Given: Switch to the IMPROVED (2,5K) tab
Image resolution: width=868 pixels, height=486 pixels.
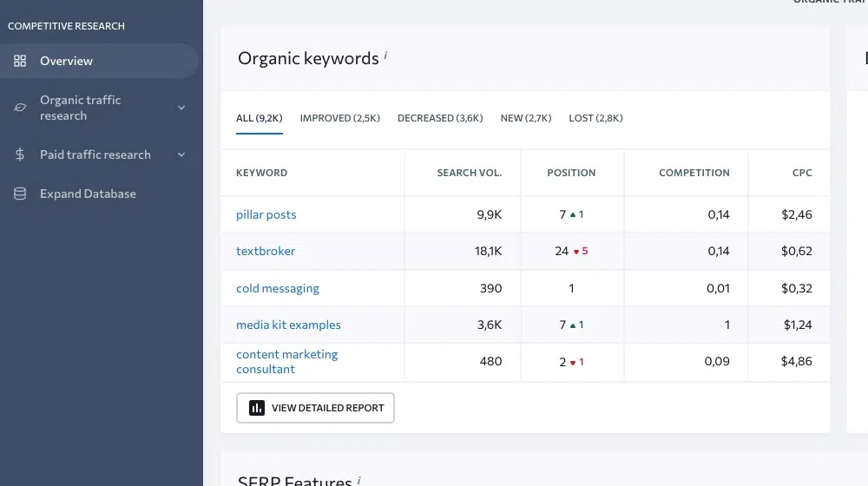Looking at the screenshot, I should 340,118.
